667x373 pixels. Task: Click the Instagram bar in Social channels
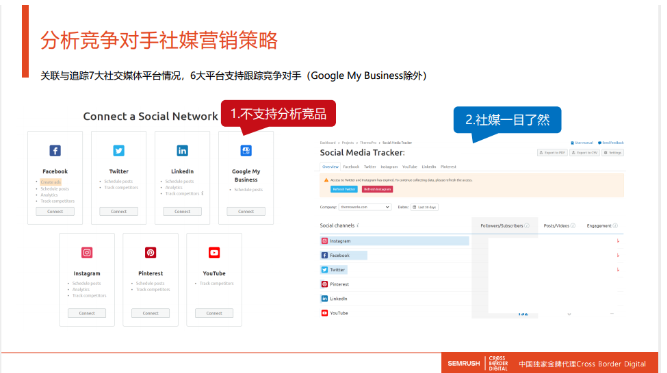(394, 241)
